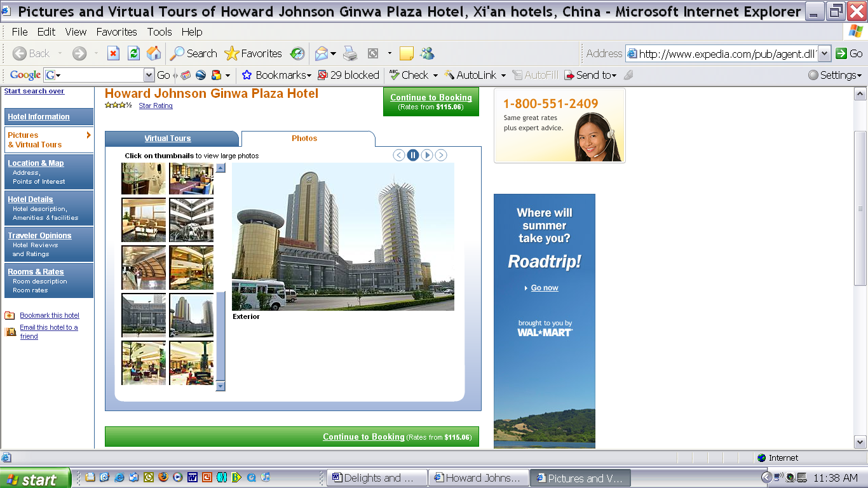The width and height of the screenshot is (868, 488).
Task: Click the Mail envelope toolbar icon
Action: coord(322,53)
